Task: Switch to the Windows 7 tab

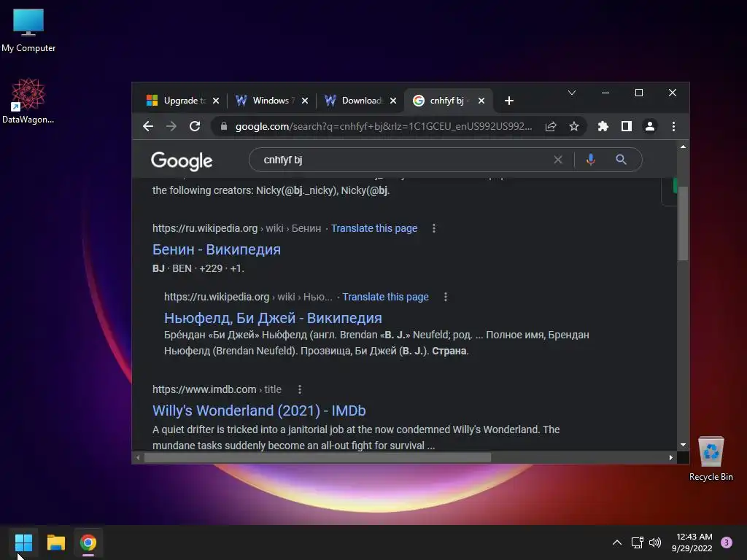Action: click(x=271, y=101)
